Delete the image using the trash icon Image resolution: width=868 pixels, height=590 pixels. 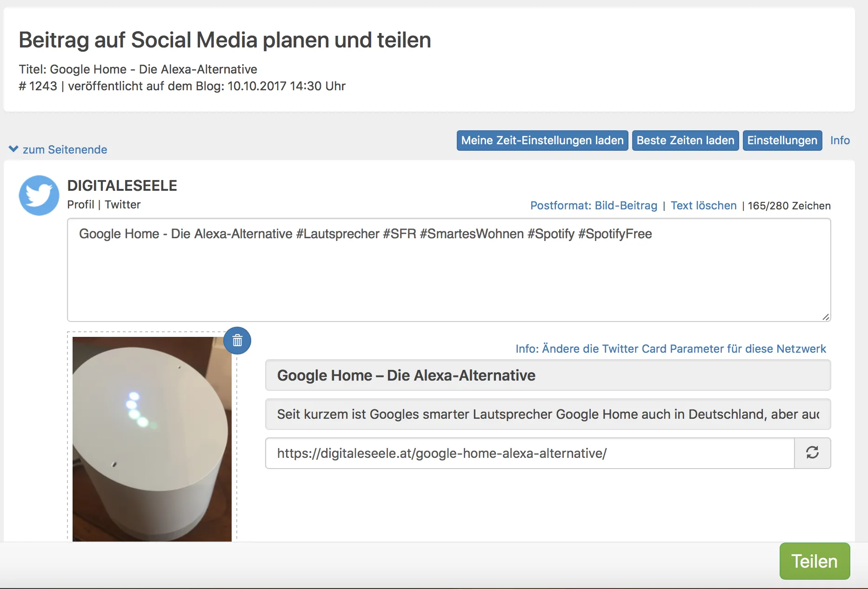pos(237,341)
